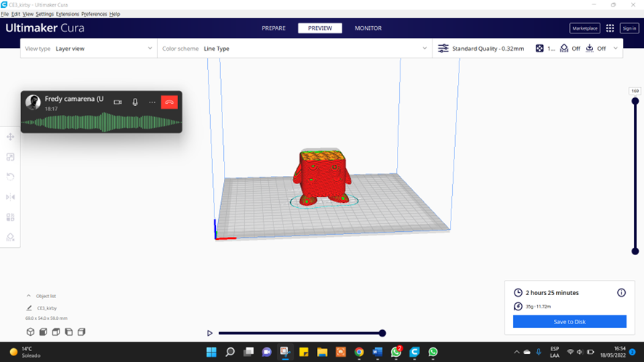This screenshot has width=644, height=362.
Task: Select the Rotate tool in left toolbar
Action: coord(10,177)
